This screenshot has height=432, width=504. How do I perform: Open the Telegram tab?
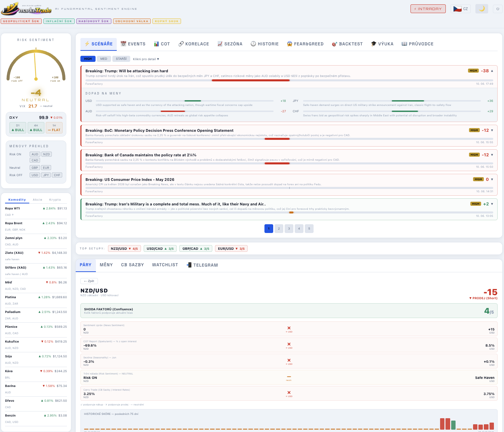202,265
